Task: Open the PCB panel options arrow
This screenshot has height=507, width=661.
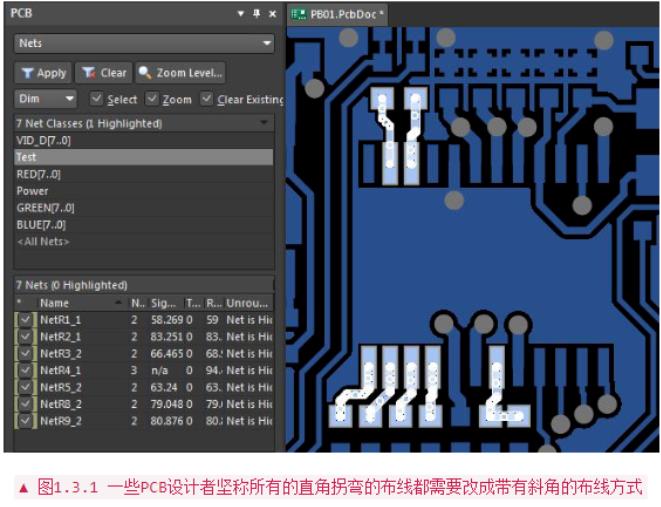Action: pos(241,14)
